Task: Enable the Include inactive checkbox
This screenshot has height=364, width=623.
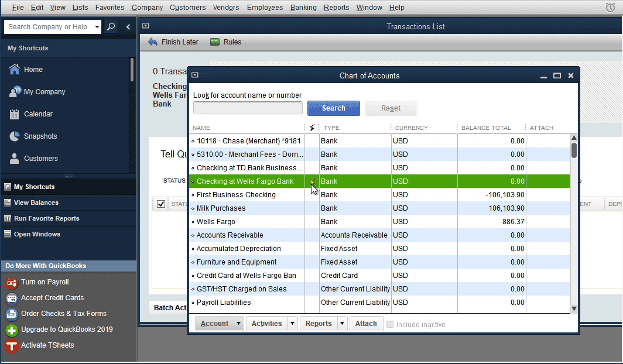Action: point(390,324)
